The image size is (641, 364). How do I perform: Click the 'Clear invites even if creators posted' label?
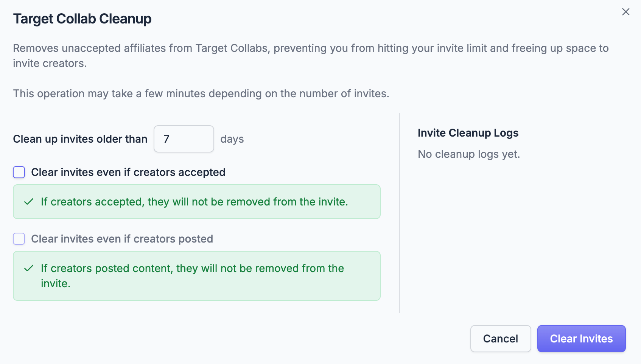coord(122,239)
